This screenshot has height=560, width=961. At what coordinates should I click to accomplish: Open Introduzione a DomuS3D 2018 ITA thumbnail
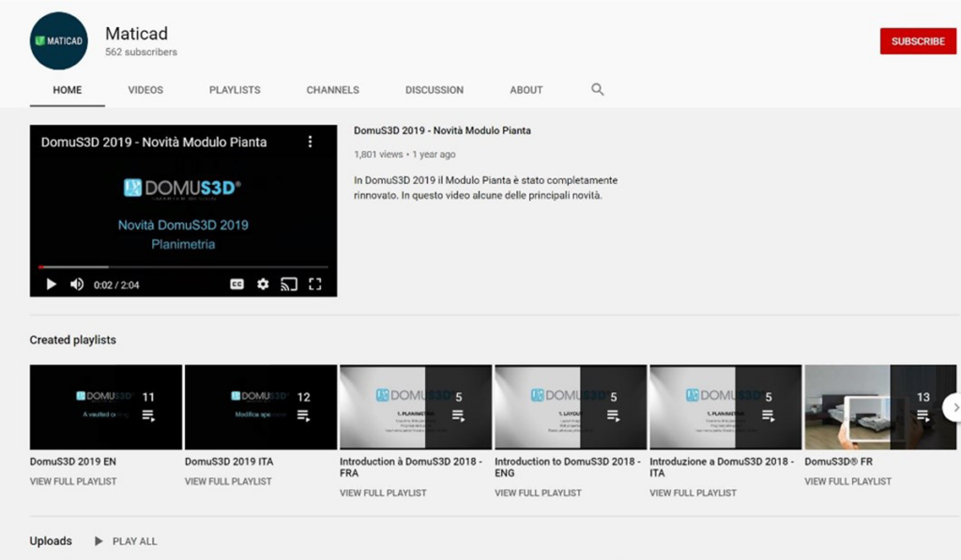coord(726,407)
